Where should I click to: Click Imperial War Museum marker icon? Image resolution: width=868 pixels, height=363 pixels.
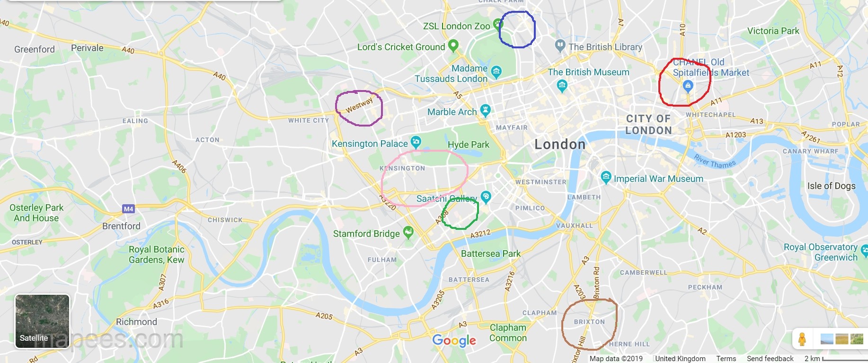pyautogui.click(x=606, y=178)
